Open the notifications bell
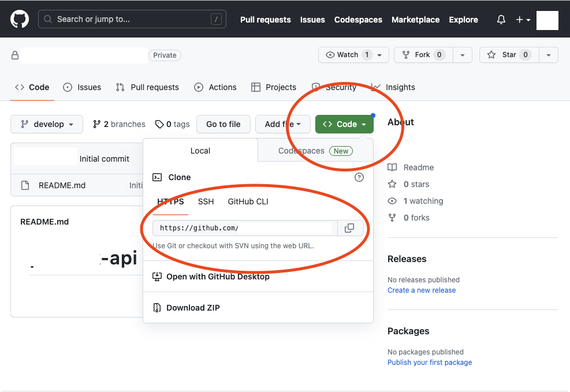Screen dimensions: 570x392 tap(501, 20)
